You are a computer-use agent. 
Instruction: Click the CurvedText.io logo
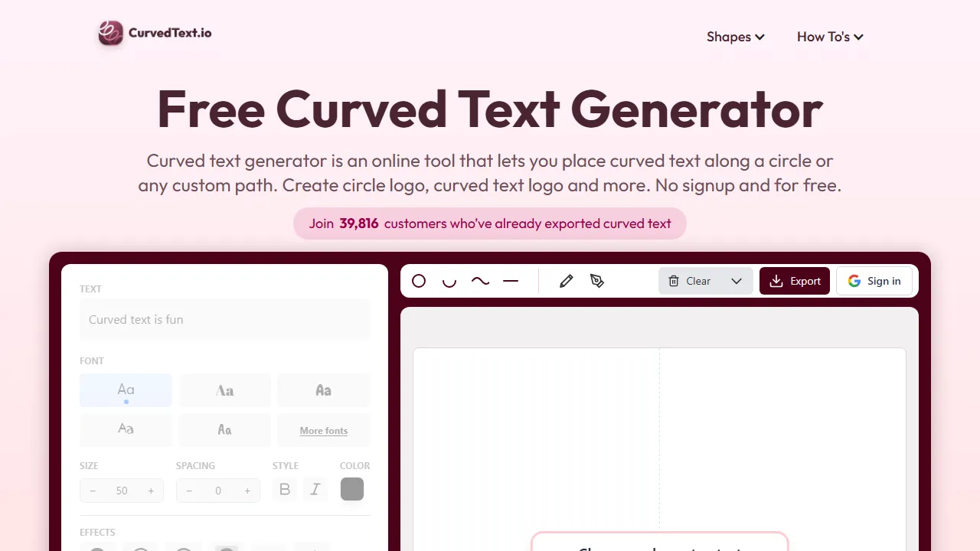(154, 34)
